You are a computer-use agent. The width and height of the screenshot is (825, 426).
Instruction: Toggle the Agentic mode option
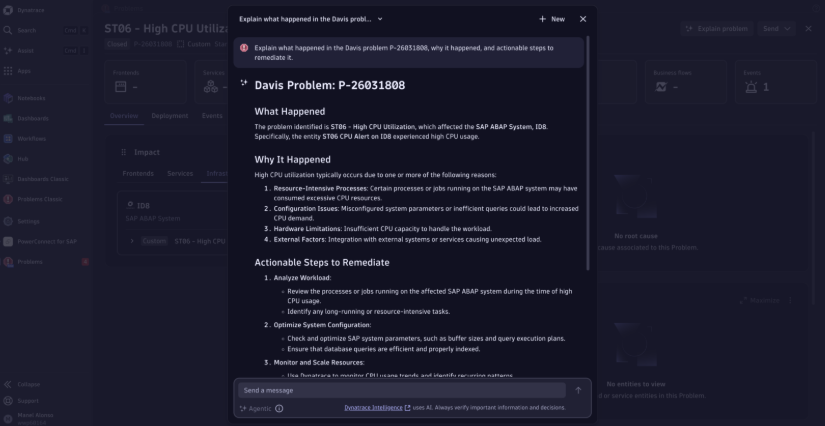coord(255,408)
